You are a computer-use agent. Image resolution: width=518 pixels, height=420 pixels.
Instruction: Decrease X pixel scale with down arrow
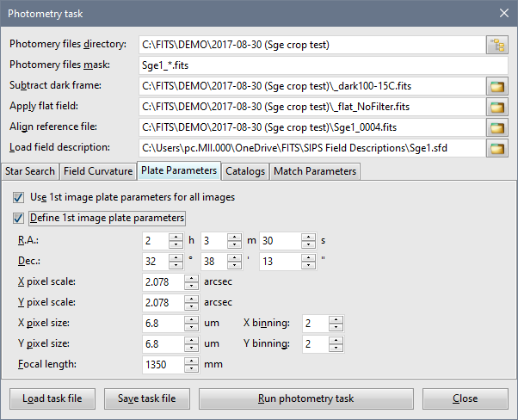click(191, 286)
